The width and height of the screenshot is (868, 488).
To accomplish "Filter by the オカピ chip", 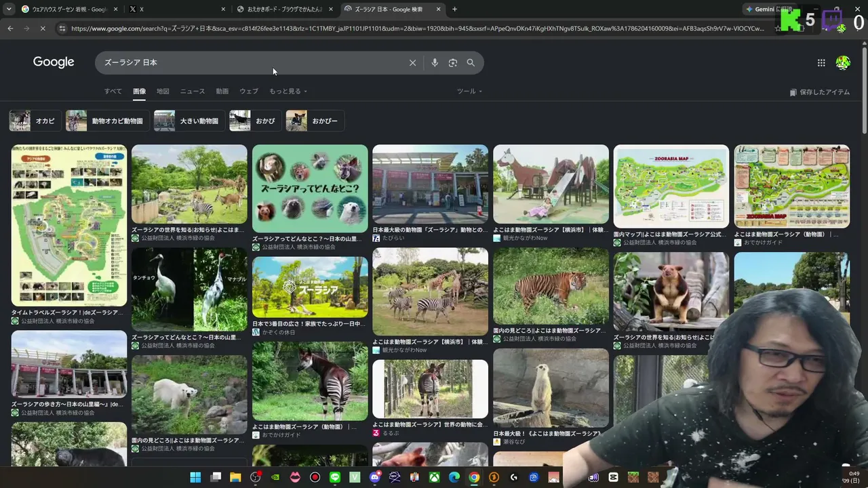I will click(x=35, y=121).
